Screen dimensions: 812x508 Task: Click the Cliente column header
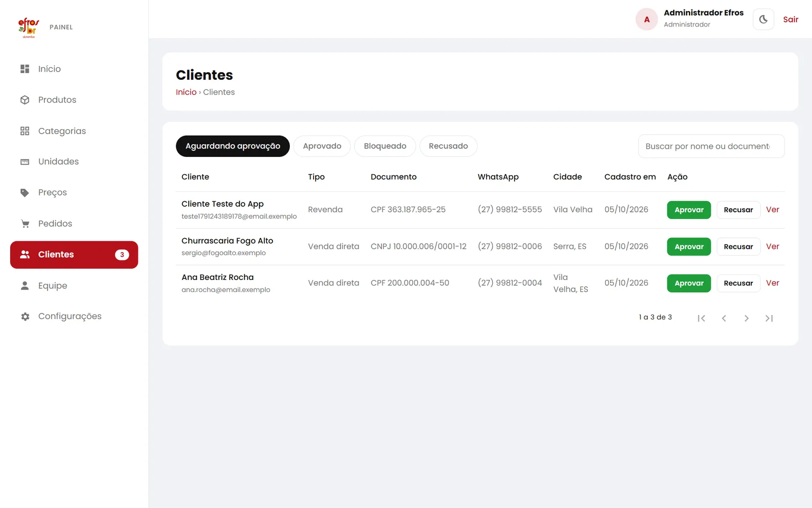(195, 177)
